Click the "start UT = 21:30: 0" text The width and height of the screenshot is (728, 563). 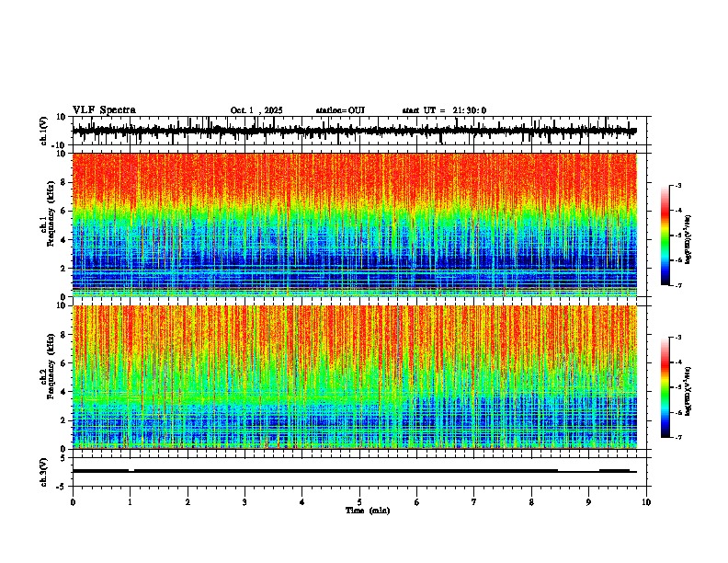coord(444,110)
